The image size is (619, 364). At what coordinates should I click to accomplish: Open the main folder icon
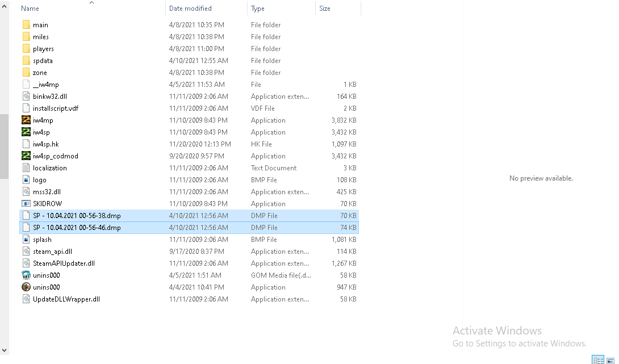(26, 24)
